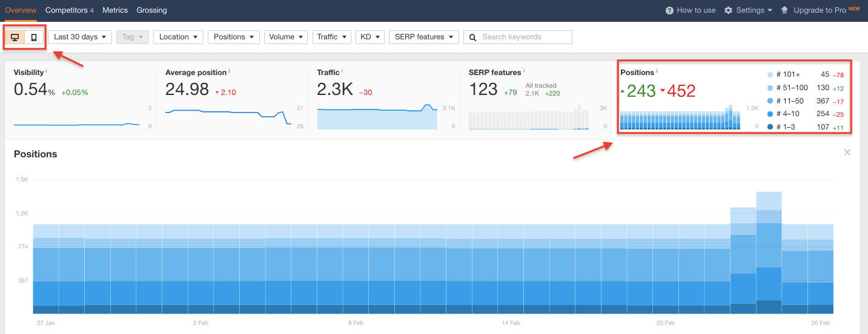Click the Average position info icon
Screen dimensions: 868x334
(x=230, y=71)
